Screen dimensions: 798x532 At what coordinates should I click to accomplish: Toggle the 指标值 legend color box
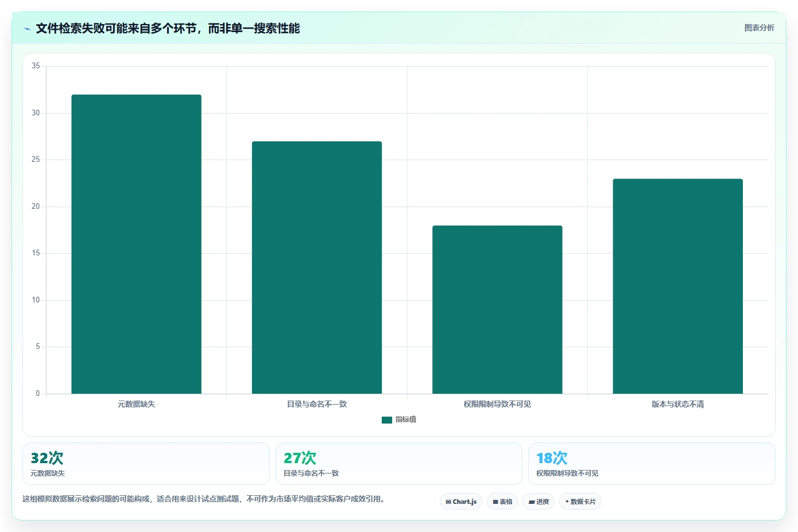(386, 420)
